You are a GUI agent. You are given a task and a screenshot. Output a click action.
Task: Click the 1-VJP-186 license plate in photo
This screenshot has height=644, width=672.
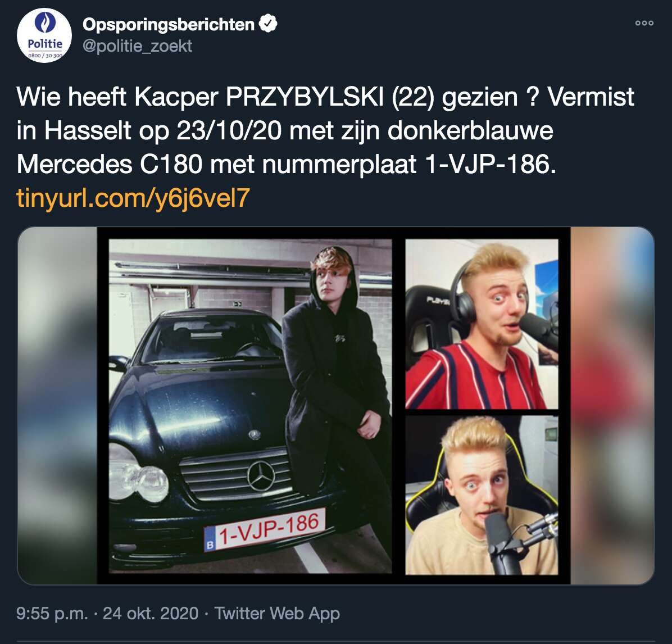[265, 530]
